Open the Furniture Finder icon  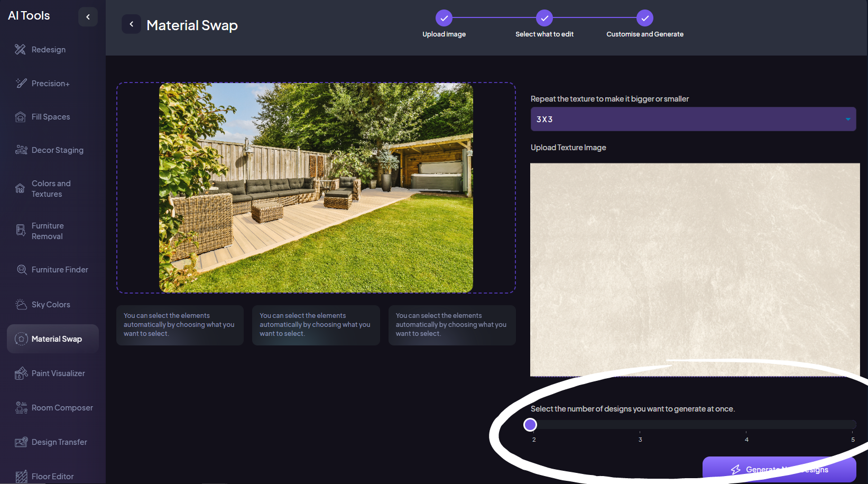[x=22, y=270]
